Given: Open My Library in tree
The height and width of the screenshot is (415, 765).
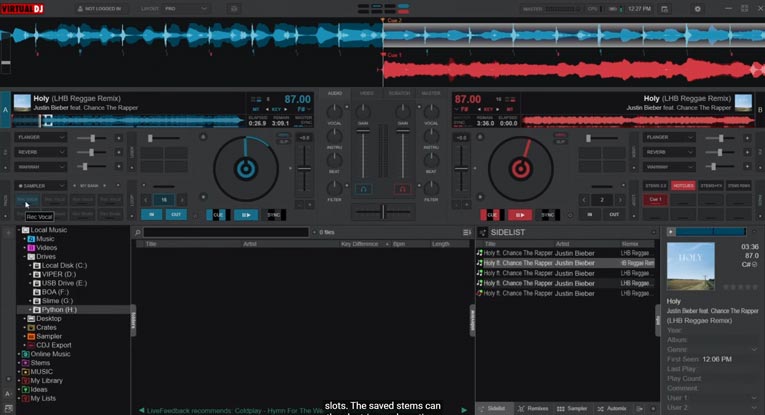Looking at the screenshot, I should (x=46, y=380).
